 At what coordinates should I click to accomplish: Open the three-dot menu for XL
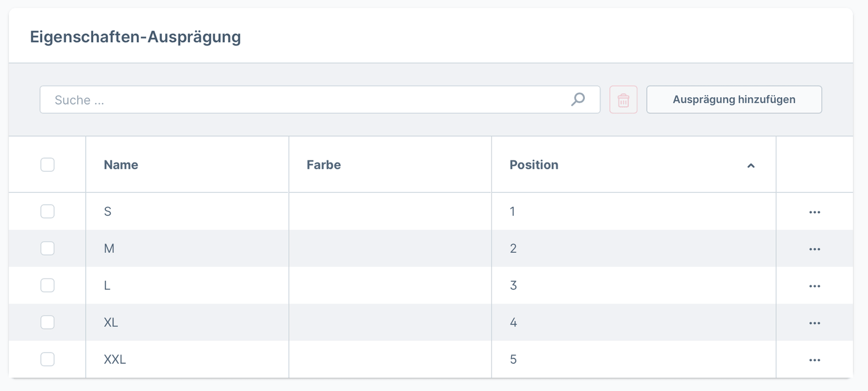pos(814,323)
